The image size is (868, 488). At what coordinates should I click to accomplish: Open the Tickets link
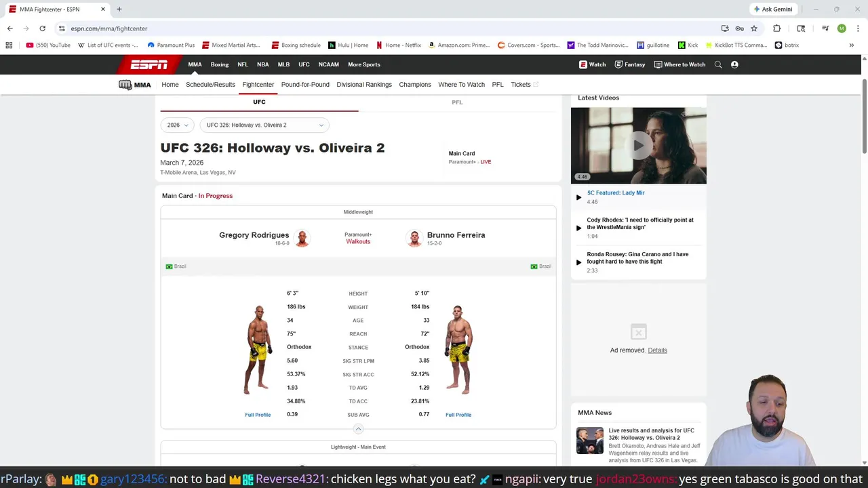coord(524,85)
